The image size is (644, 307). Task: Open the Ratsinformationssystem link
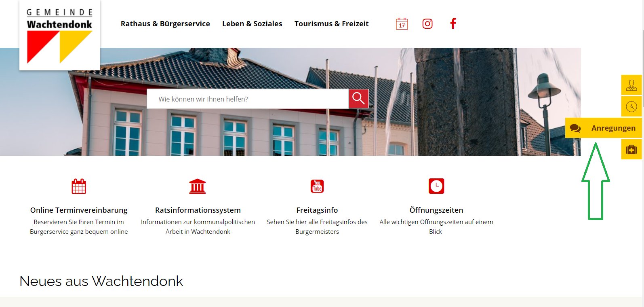click(198, 210)
